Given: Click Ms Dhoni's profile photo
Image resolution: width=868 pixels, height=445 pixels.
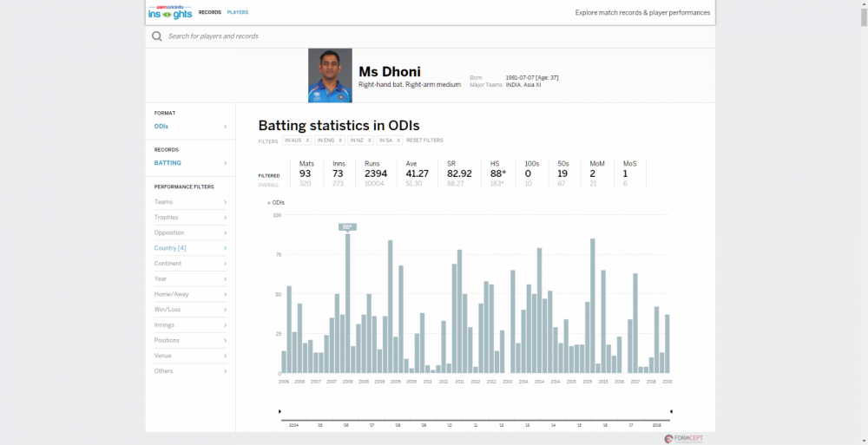Looking at the screenshot, I should tap(330, 75).
